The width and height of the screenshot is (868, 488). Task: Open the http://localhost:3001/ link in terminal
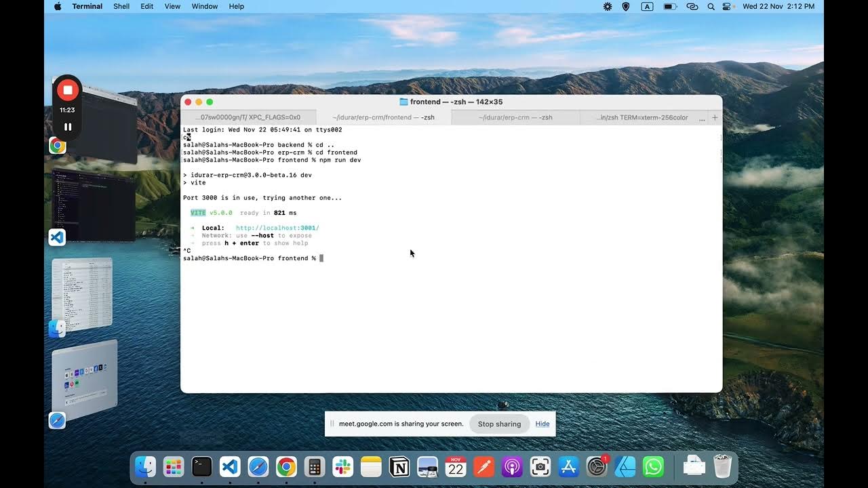pos(277,228)
